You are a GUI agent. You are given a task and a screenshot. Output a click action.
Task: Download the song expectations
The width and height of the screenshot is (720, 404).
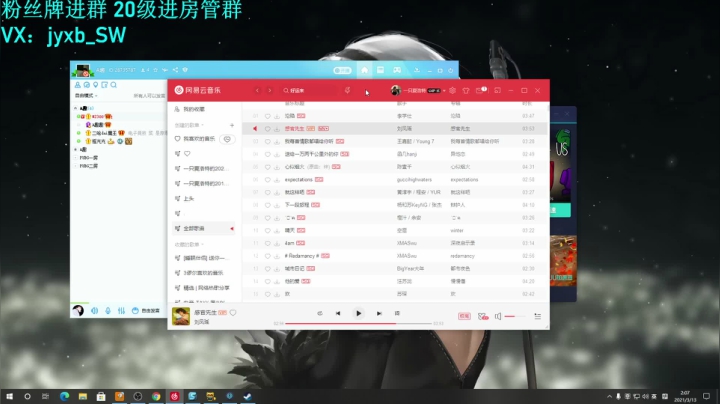pyautogui.click(x=277, y=180)
